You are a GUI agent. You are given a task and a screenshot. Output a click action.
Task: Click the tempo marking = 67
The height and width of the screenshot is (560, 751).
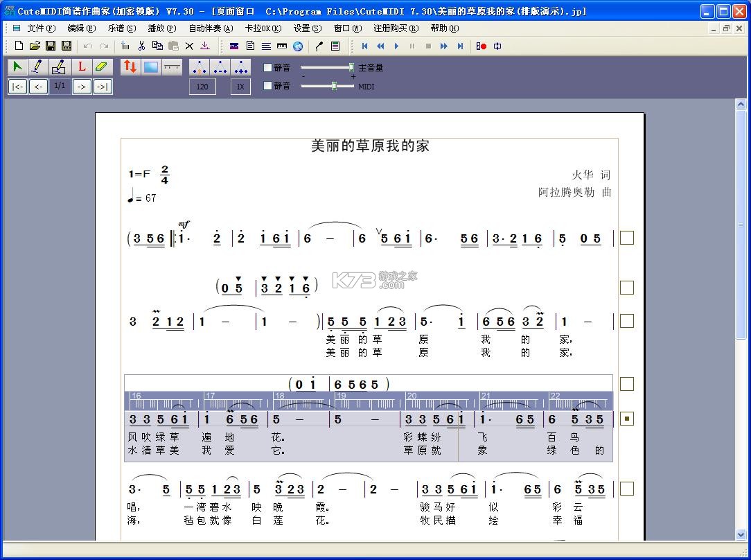(142, 196)
